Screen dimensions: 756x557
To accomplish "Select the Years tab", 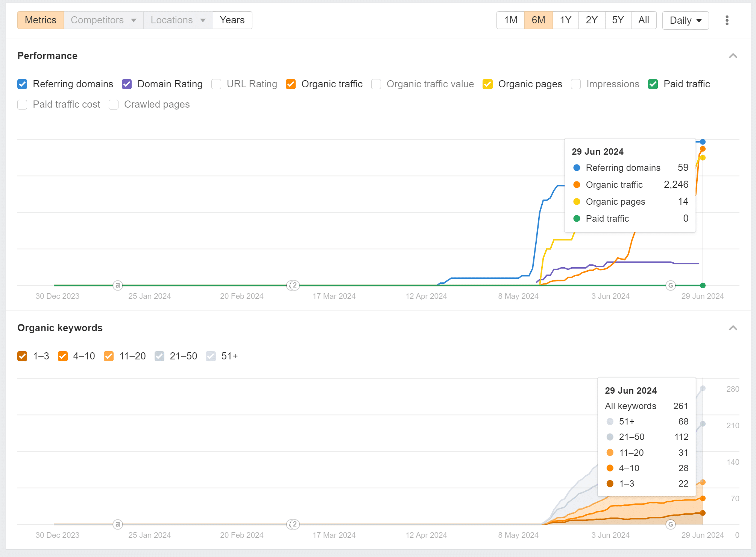I will coord(232,20).
